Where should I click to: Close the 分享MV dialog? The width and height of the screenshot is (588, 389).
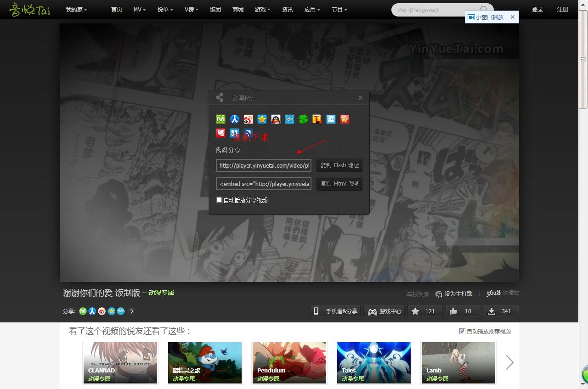pyautogui.click(x=360, y=97)
